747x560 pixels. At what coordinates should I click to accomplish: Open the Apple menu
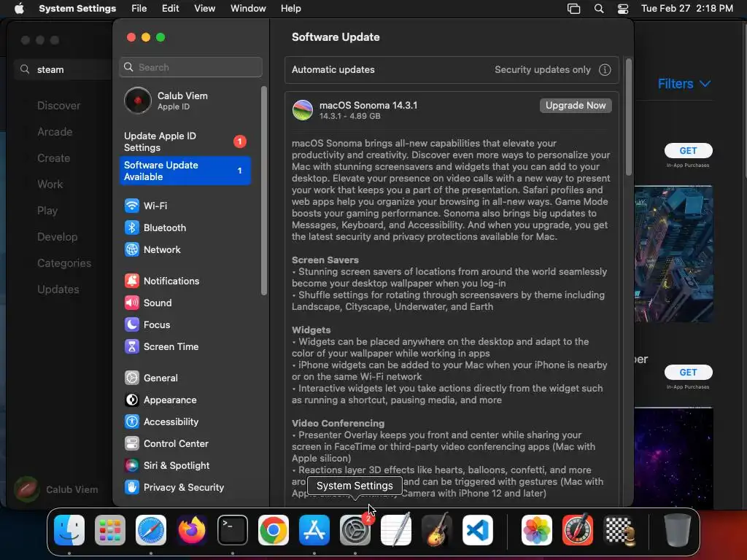click(x=19, y=9)
